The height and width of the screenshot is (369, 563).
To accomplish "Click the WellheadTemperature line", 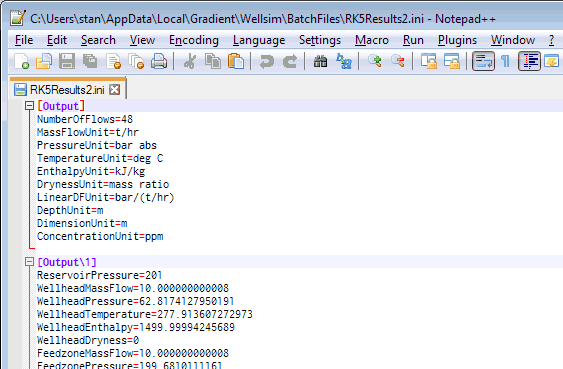I will coord(145,314).
